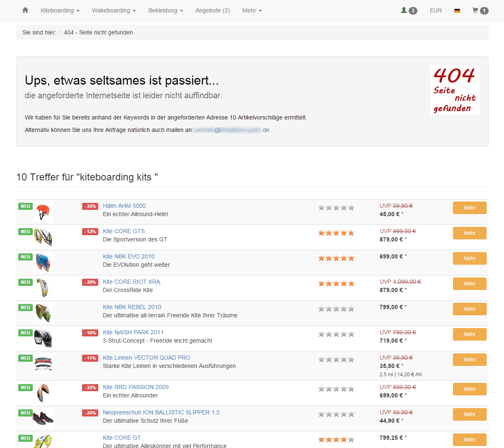Open the Kite CORE GT product link
Screen dimensions: 504x448
pos(121,438)
